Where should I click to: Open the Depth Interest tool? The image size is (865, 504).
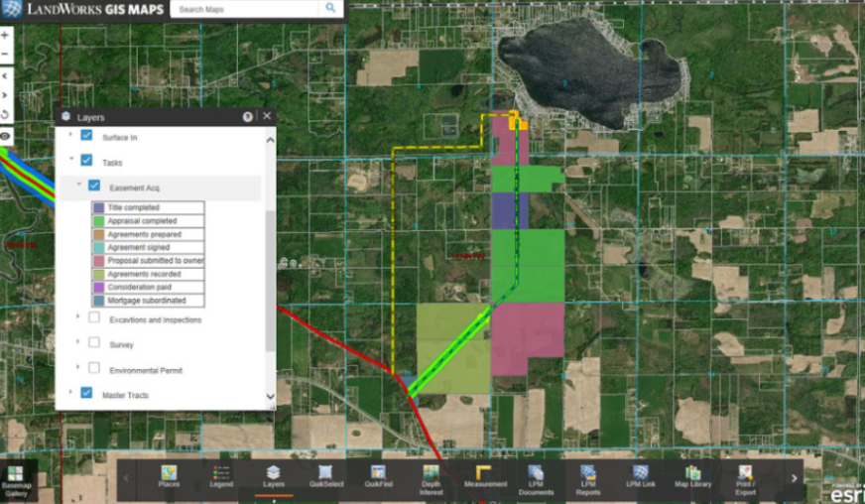click(x=431, y=480)
